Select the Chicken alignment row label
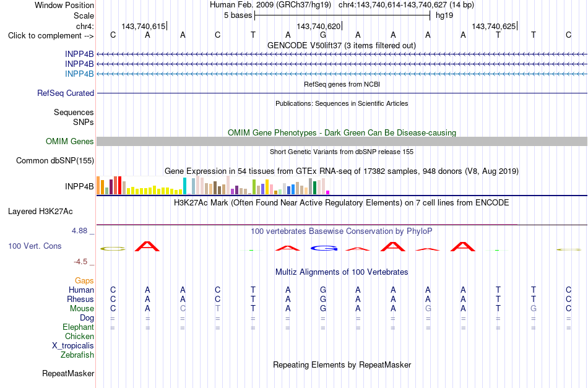 (x=79, y=336)
